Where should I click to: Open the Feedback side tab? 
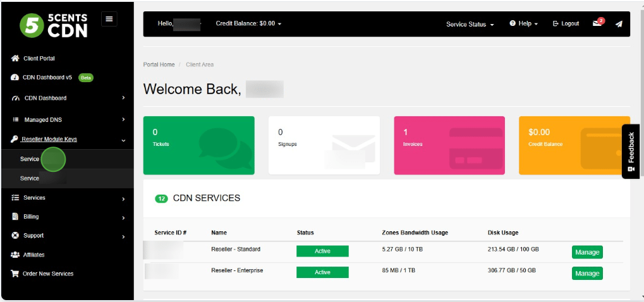tap(631, 152)
